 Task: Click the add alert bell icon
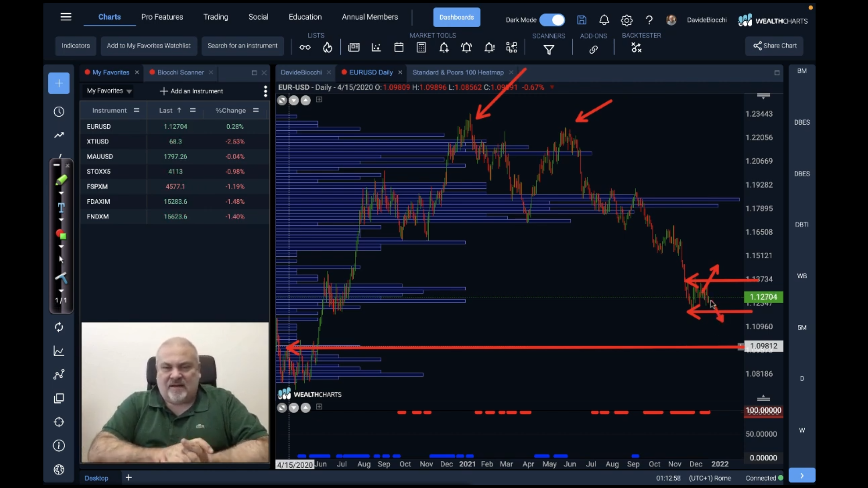click(444, 47)
